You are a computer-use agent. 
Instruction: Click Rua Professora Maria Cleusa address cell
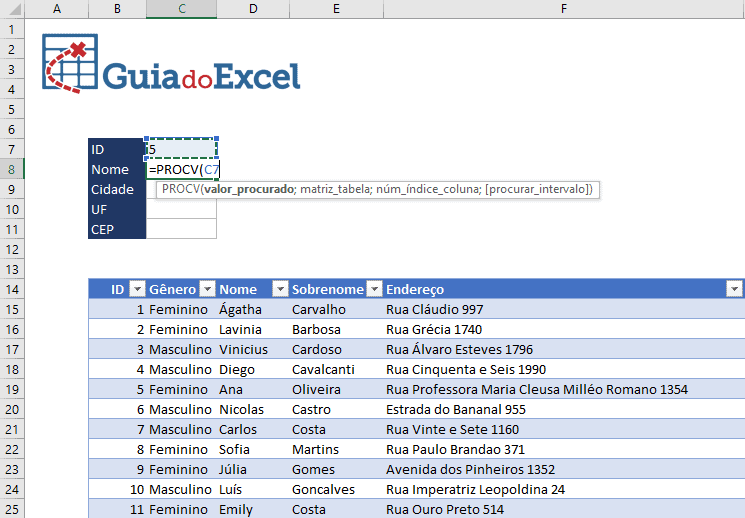(564, 389)
